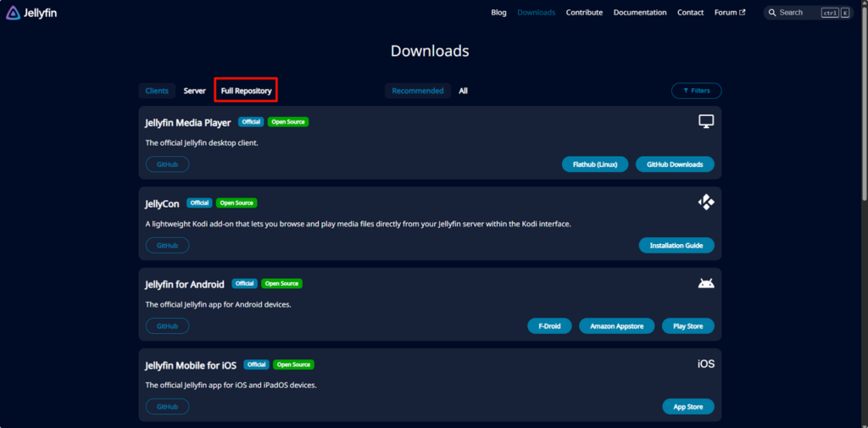
Task: Click the Kodi platform icon
Action: 705,203
